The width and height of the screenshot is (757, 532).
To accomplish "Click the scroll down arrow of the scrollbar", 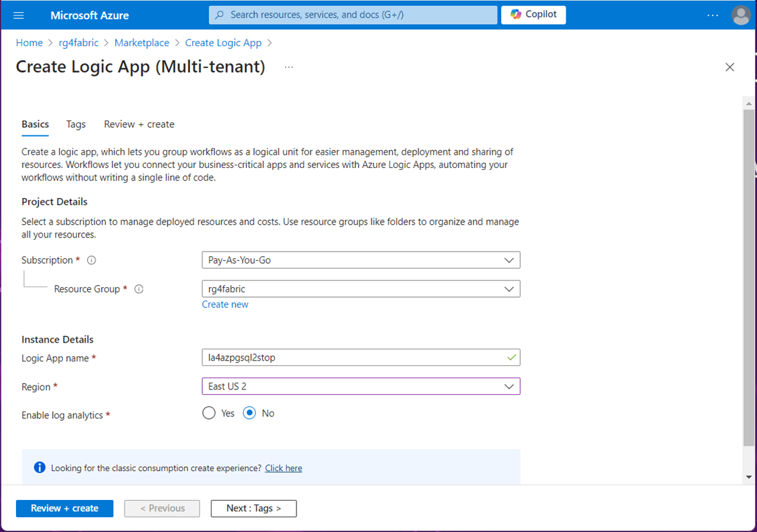I will tap(749, 477).
